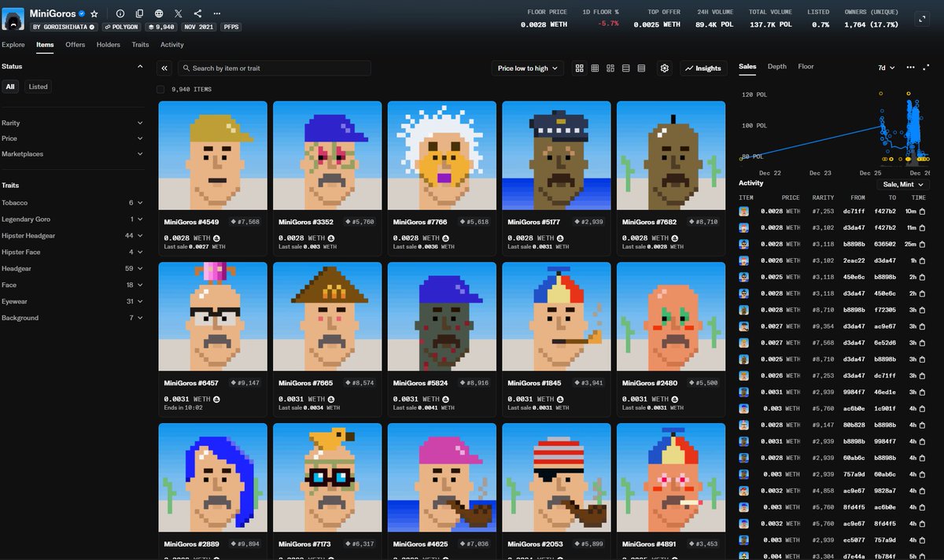Open the X (Twitter) link icon
This screenshot has width=944, height=560.
179,14
